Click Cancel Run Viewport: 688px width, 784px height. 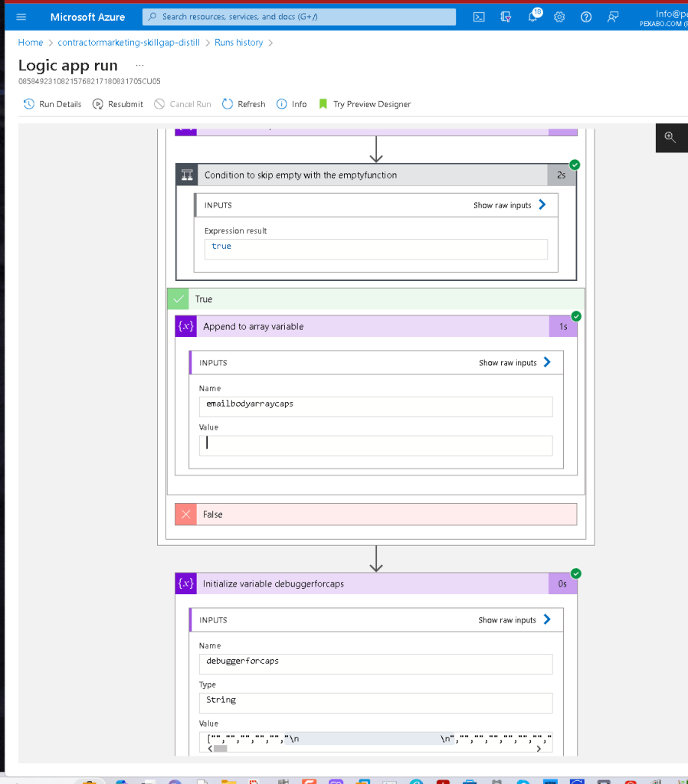tap(182, 104)
